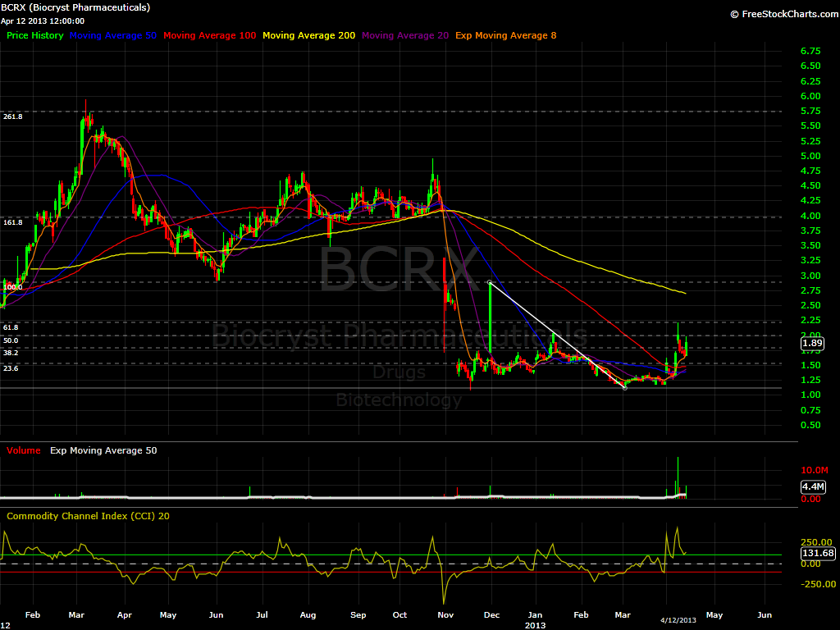Click the 100.0 Fibonacci level label
The width and height of the screenshot is (840, 630).
point(13,287)
